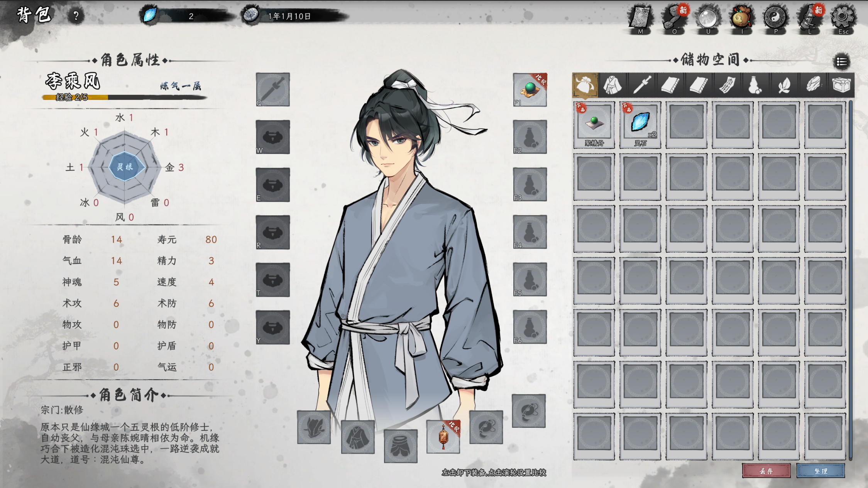
Task: Click the equipped lantern accessory slot
Action: tap(443, 436)
